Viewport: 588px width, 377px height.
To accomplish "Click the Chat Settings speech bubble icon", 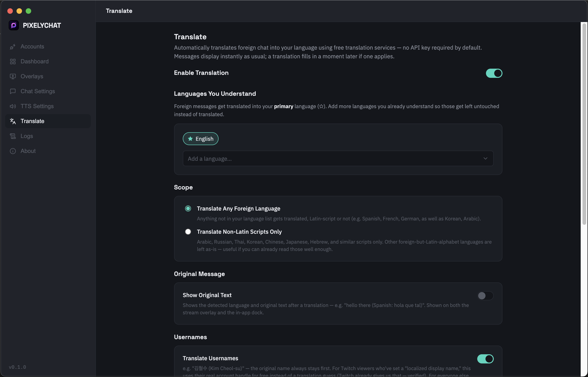I will pyautogui.click(x=13, y=91).
